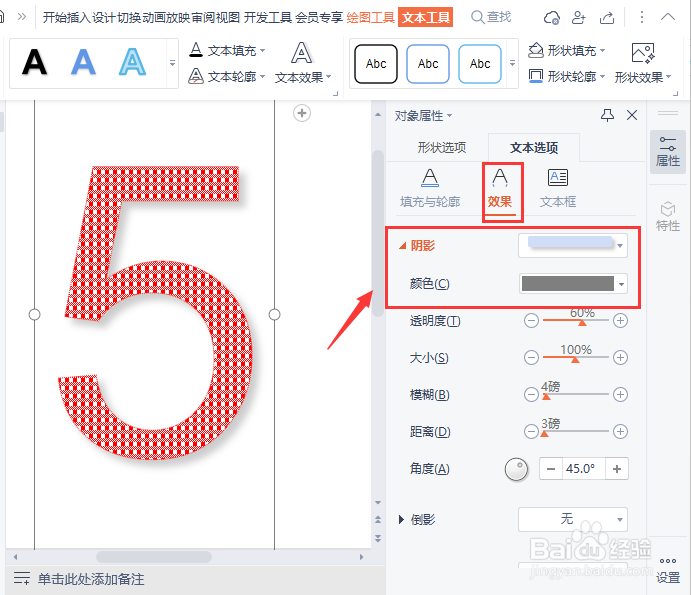Screen dimensions: 691x595
Task: Expand the text preset styles gallery
Action: [x=172, y=63]
